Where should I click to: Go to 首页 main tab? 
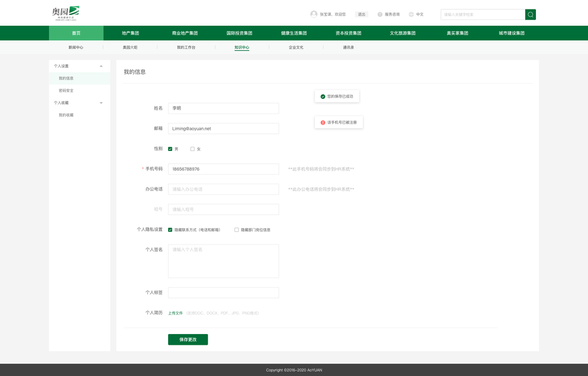click(x=76, y=33)
